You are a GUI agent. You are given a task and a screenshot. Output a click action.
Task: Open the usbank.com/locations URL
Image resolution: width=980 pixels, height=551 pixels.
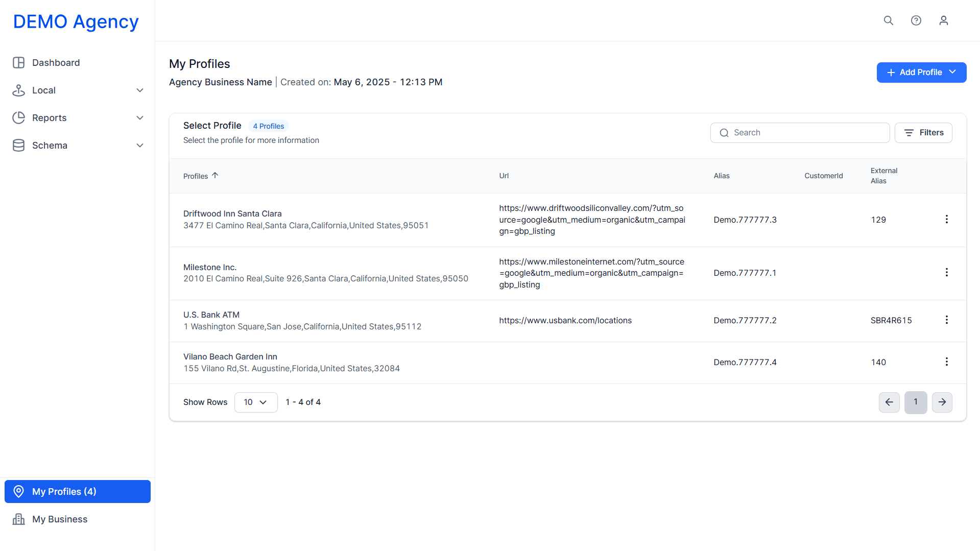click(x=565, y=321)
